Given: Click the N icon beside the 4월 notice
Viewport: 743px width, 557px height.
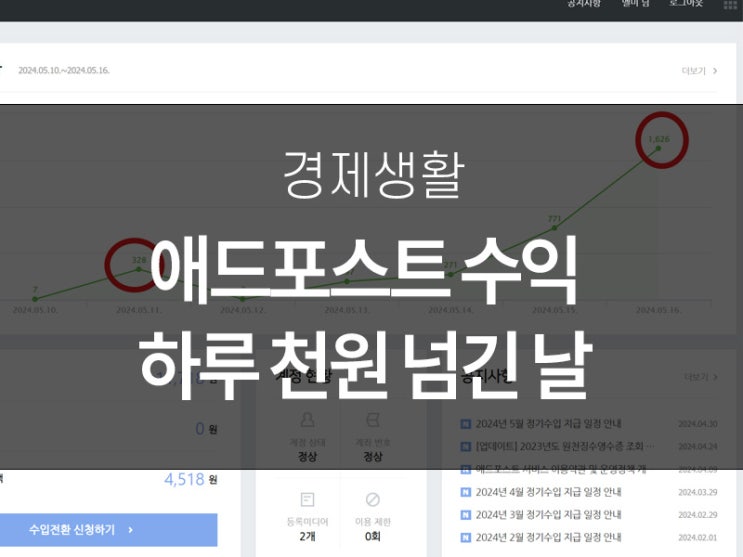Looking at the screenshot, I should (466, 492).
